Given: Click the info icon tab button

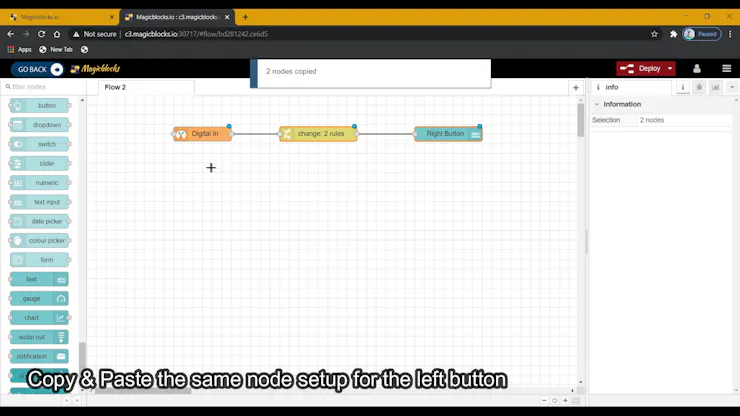Looking at the screenshot, I should coord(682,87).
